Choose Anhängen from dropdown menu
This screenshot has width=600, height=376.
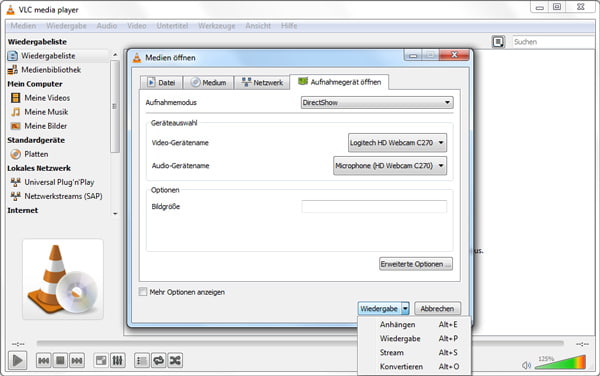414,325
